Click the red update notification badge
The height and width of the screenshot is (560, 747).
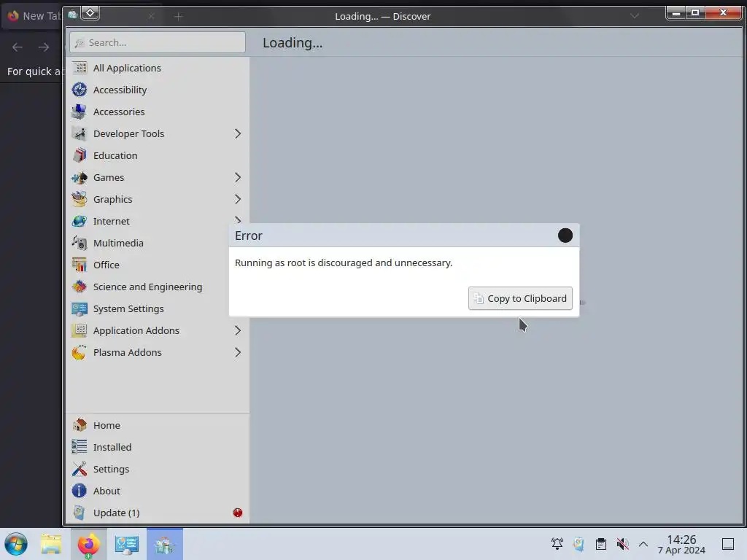coord(238,513)
